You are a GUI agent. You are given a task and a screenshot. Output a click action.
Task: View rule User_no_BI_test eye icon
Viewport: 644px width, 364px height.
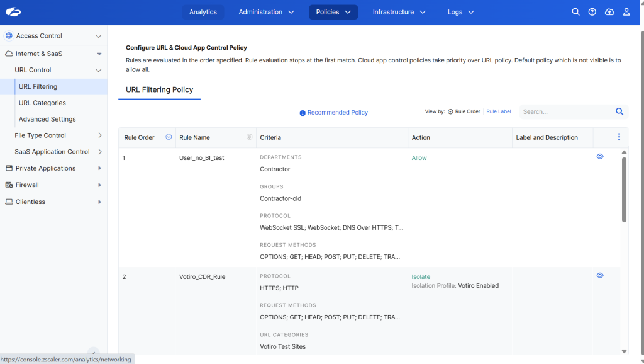coord(600,156)
